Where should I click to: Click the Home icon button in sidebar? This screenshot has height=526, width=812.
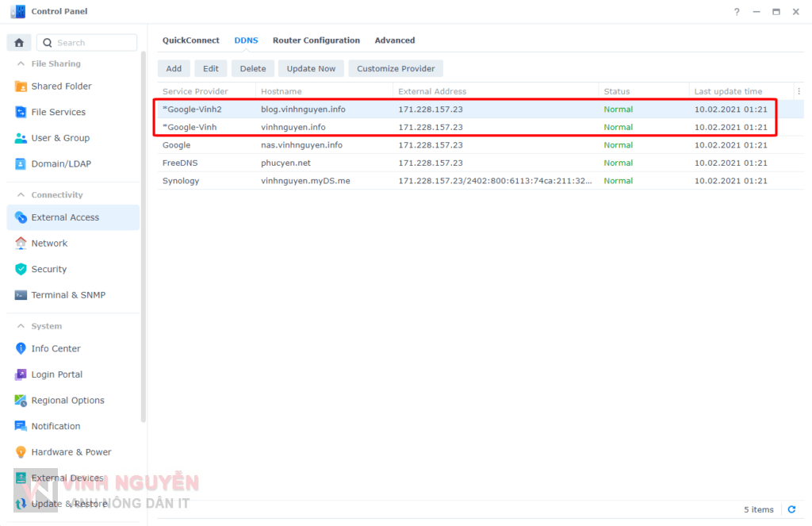coord(19,43)
